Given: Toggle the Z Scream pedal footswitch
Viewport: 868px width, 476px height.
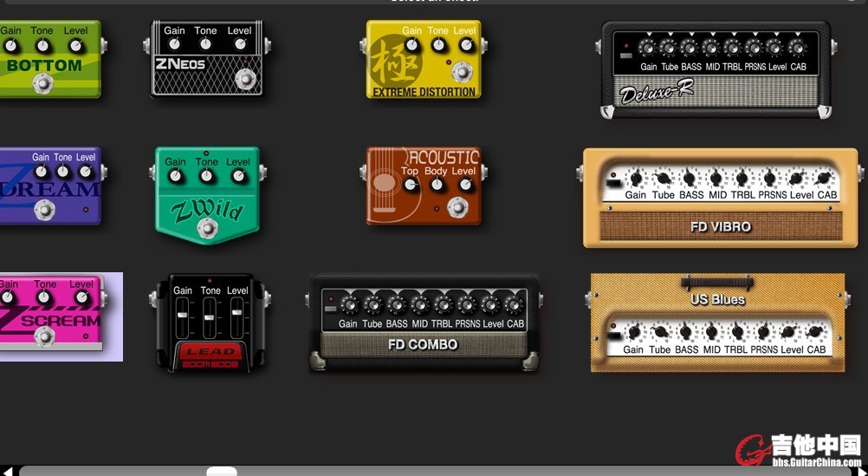Looking at the screenshot, I should 44,336.
